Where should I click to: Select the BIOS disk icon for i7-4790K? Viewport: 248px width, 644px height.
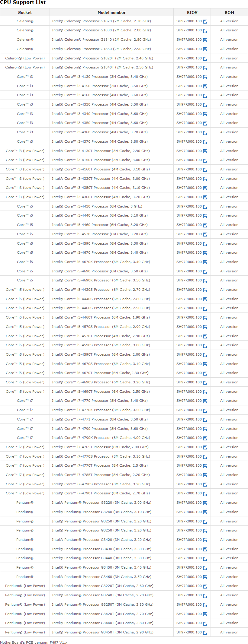click(205, 438)
